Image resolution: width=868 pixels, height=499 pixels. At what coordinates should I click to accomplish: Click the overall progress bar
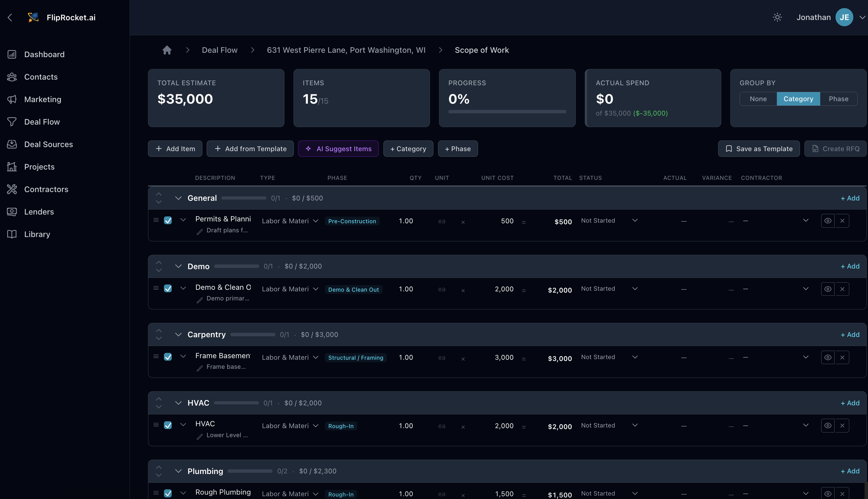[507, 112]
